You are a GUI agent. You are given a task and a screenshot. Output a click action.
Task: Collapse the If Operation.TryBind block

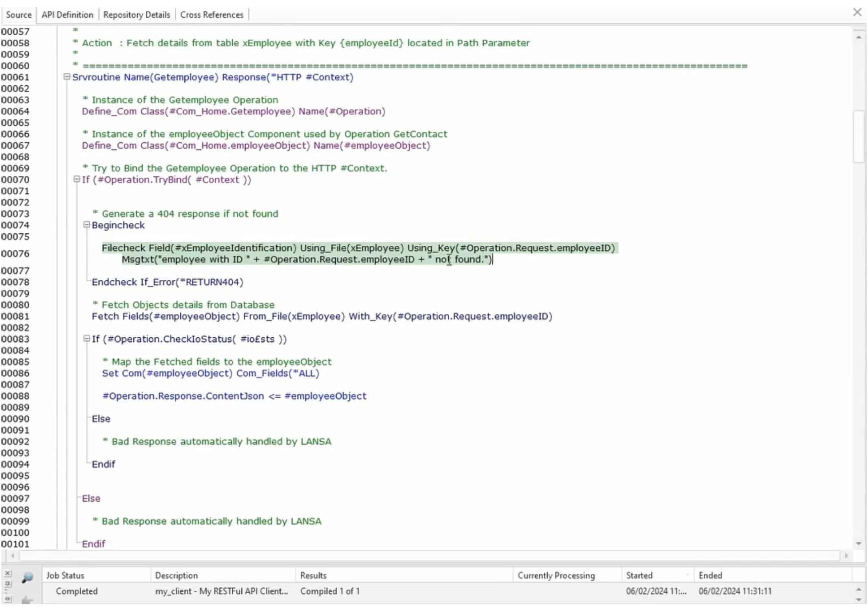pyautogui.click(x=76, y=179)
